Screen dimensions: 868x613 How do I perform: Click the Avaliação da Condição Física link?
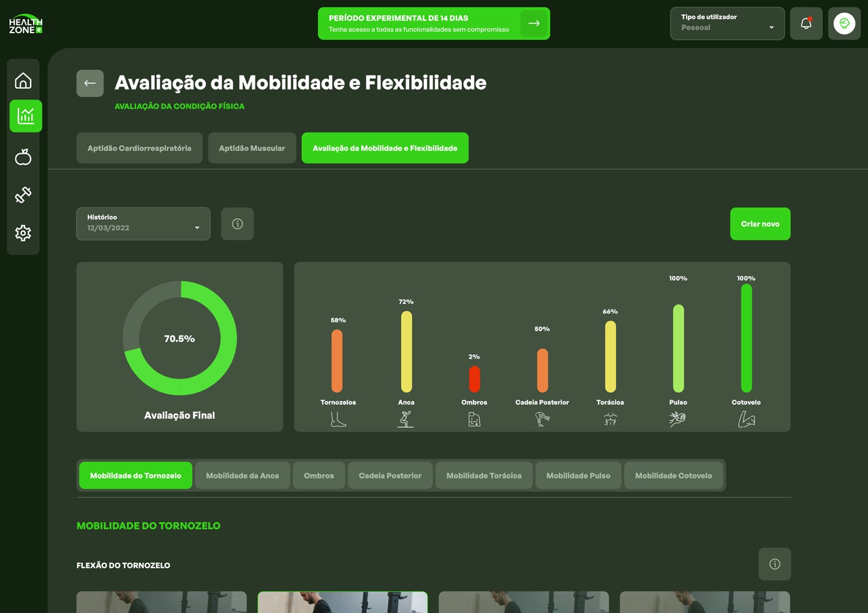(x=179, y=106)
